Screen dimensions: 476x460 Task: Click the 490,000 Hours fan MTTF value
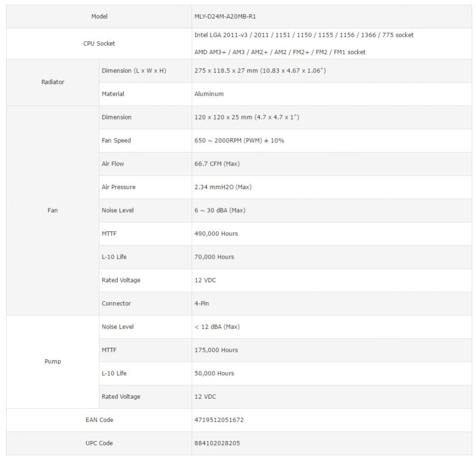pyautogui.click(x=216, y=234)
